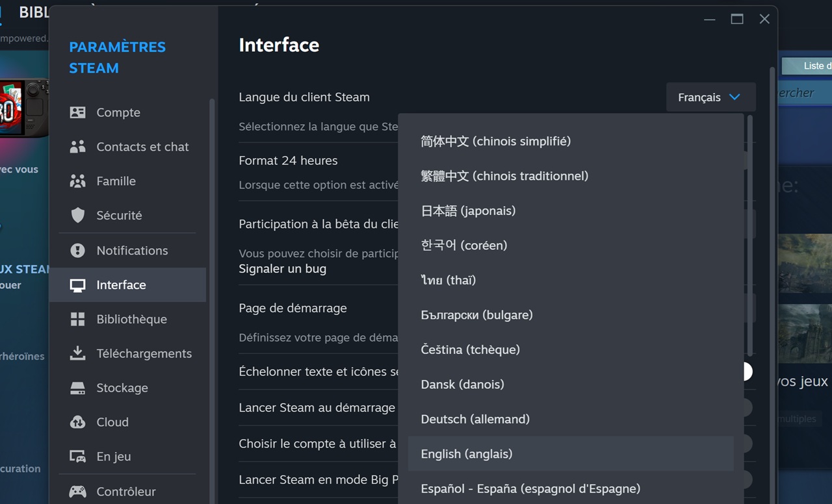Open Notifications settings label
This screenshot has width=832, height=504.
click(132, 251)
